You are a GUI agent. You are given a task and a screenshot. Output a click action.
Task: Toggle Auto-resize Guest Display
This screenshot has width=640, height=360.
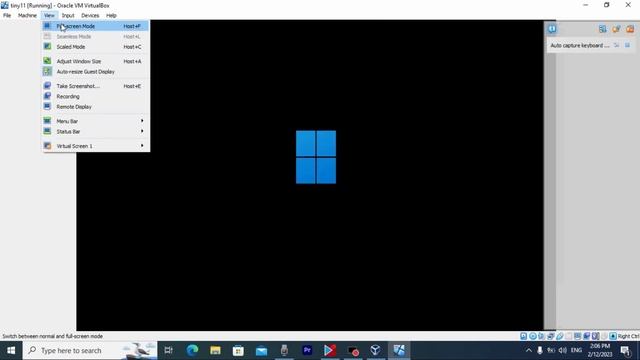pos(96,71)
